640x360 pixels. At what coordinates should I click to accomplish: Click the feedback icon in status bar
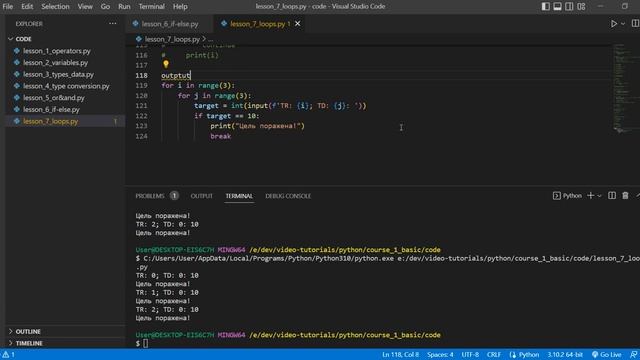(633, 355)
